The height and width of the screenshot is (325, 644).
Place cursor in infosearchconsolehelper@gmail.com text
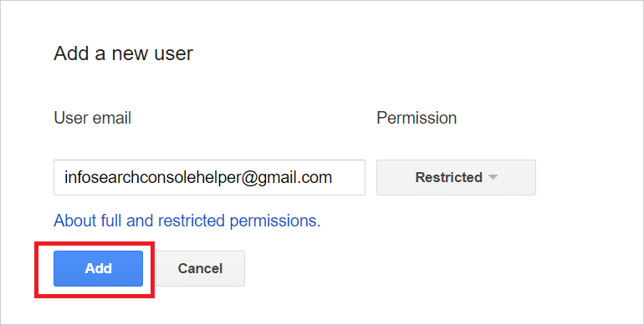(198, 177)
